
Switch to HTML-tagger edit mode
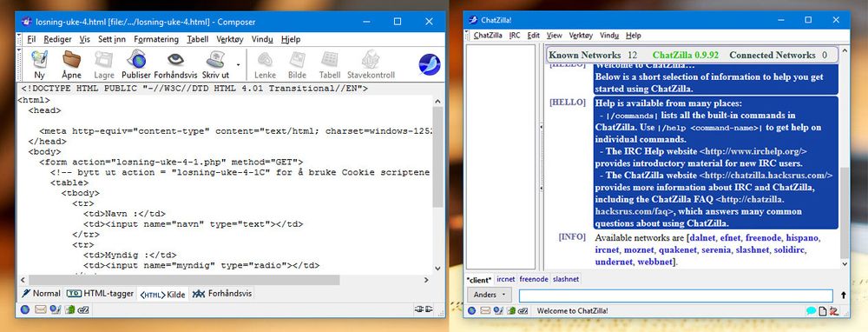coord(100,294)
